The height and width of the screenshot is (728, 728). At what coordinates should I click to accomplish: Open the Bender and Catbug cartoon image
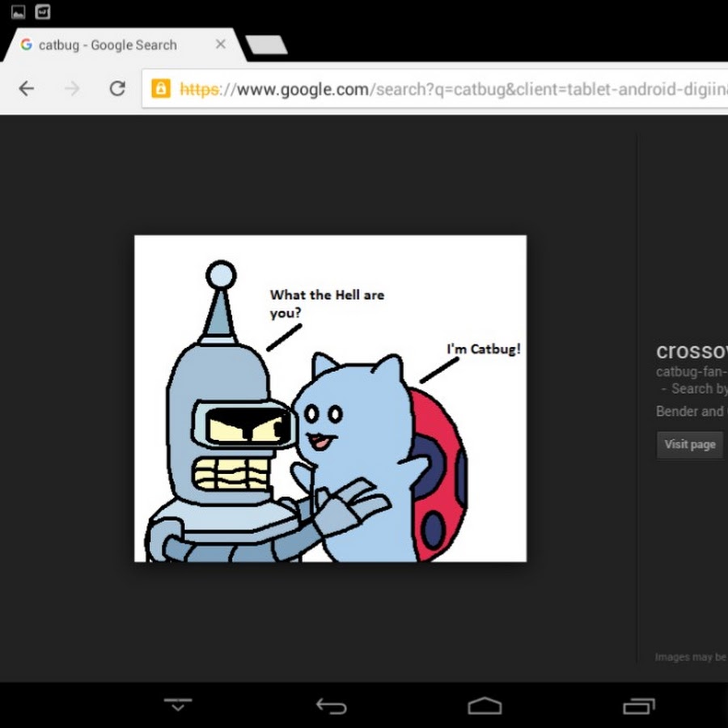330,398
